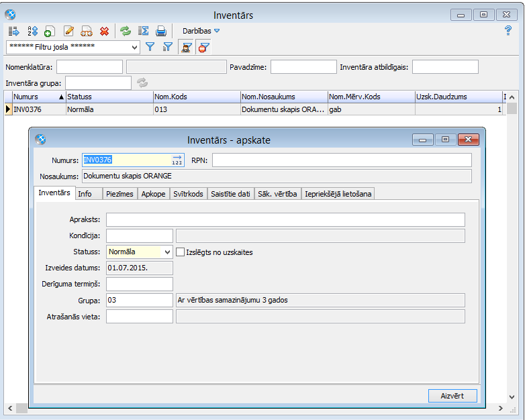Open the Piezīmes tab

click(119, 194)
